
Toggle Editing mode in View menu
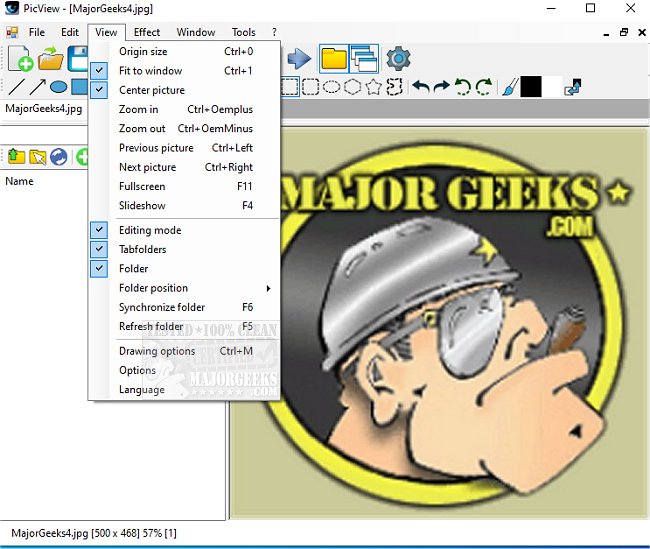pyautogui.click(x=150, y=230)
